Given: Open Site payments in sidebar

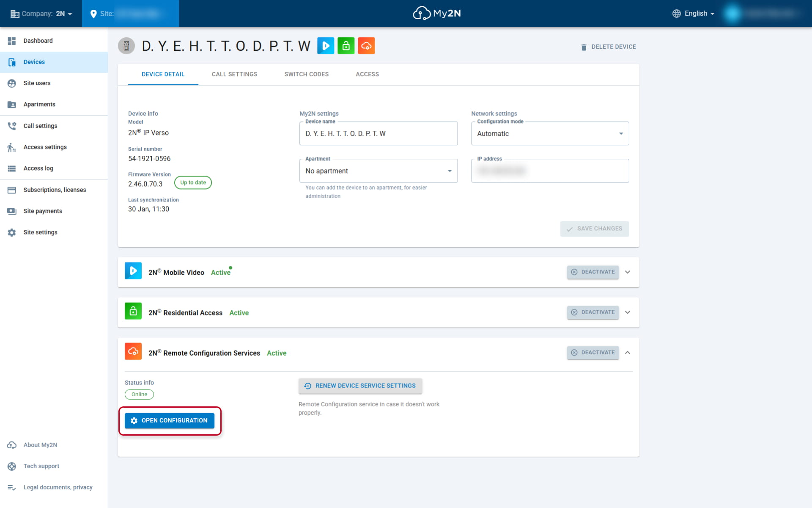Looking at the screenshot, I should coord(54,211).
